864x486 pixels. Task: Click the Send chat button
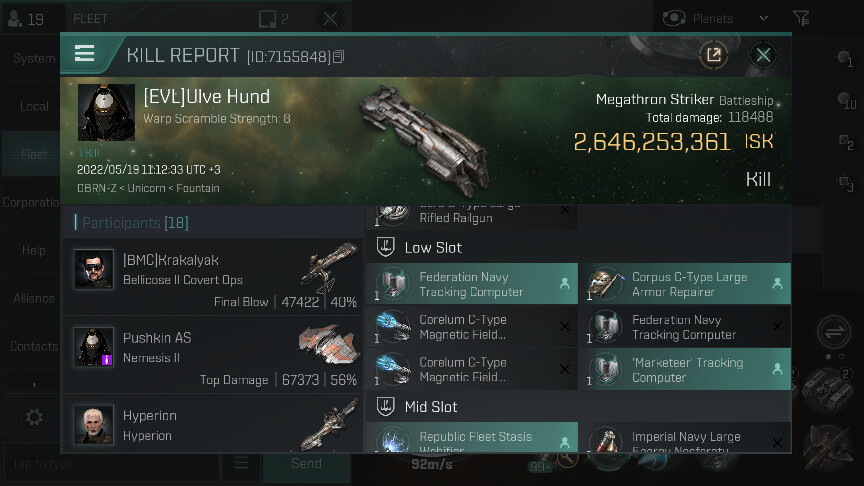tap(306, 463)
